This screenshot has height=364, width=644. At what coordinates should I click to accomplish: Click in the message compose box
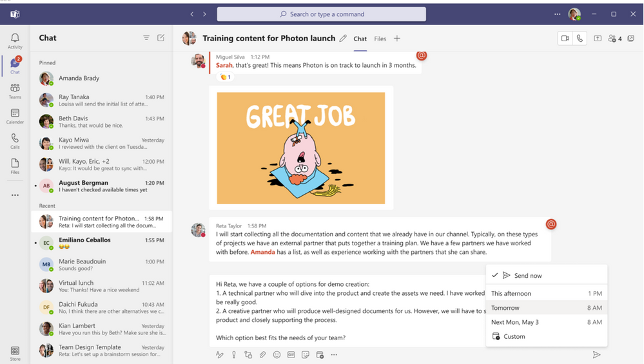tap(347, 311)
